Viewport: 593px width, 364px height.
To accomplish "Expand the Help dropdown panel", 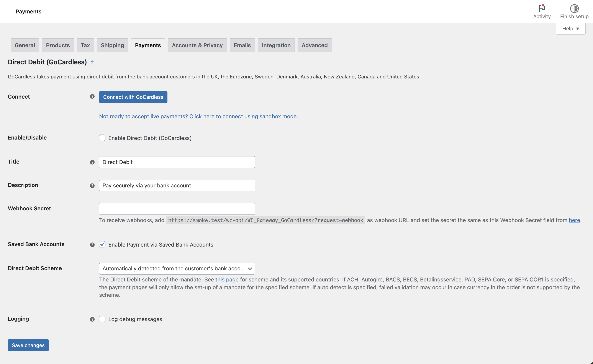I will tap(570, 29).
